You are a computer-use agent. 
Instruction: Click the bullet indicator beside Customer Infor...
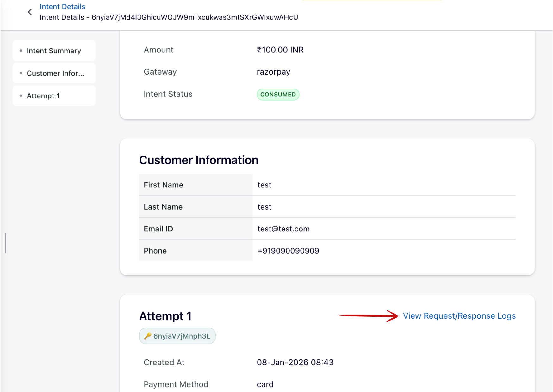20,73
